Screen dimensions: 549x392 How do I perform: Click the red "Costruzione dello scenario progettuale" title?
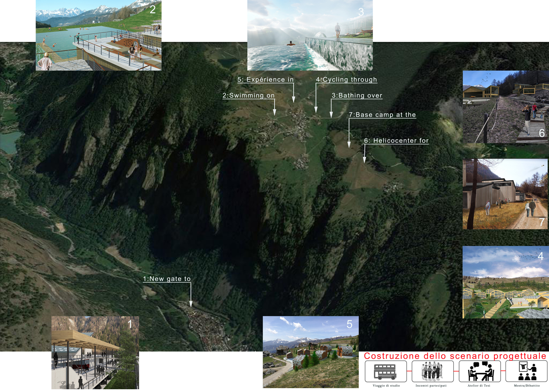455,356
